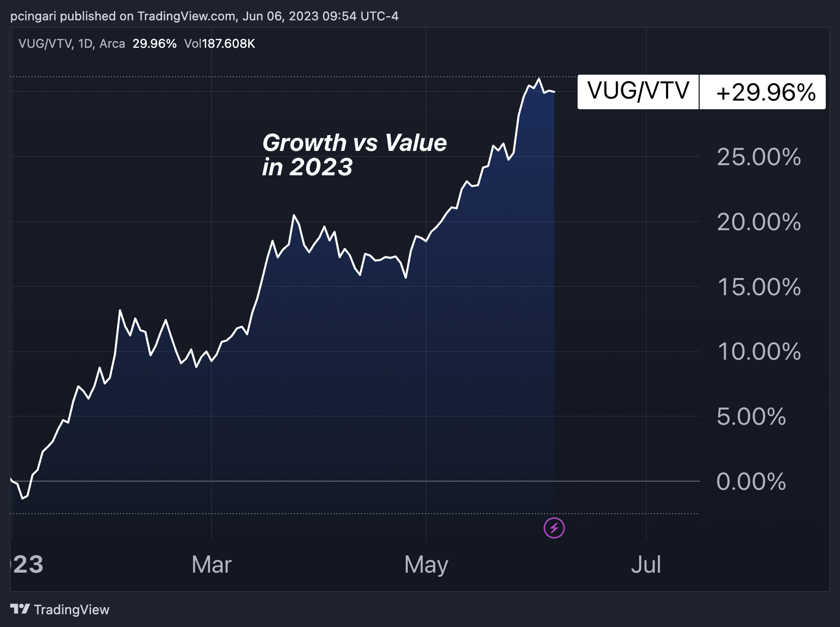Click the purple lightning bolt event icon

tap(554, 528)
